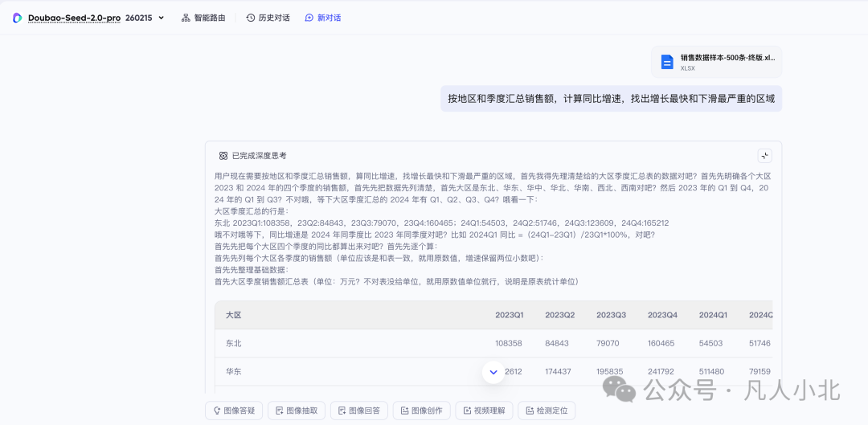Click the 2024Q1 column header
The width and height of the screenshot is (868, 425).
(713, 315)
